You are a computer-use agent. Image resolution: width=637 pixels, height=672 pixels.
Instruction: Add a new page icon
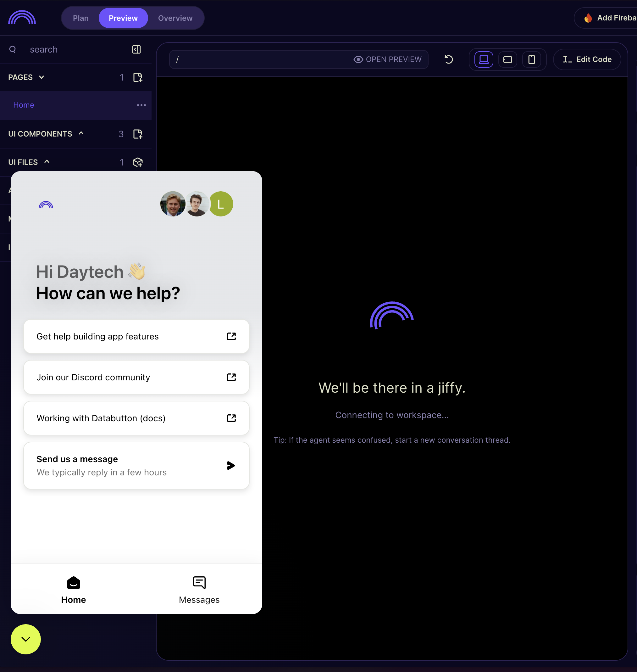[x=137, y=77]
